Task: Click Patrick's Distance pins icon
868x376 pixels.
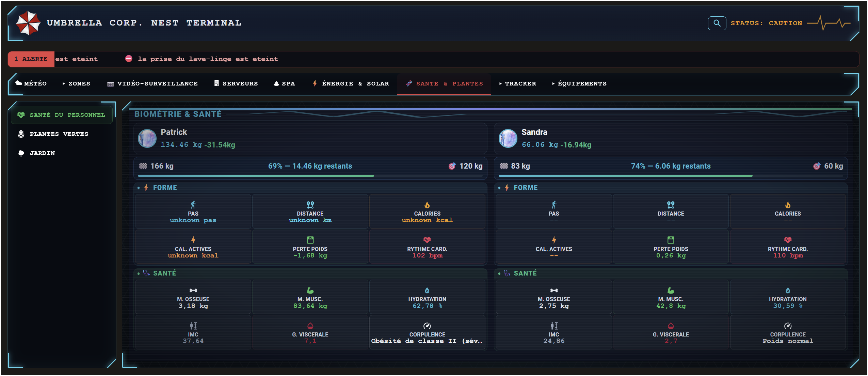Action: [x=310, y=205]
